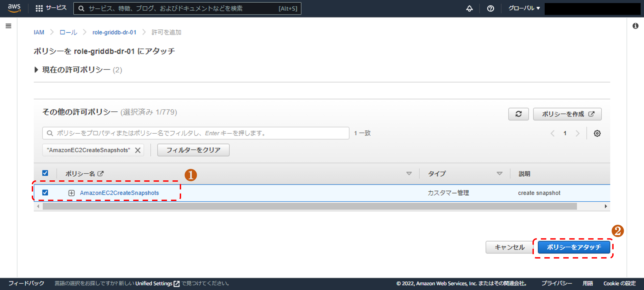Open table settings gear icon
Screen dimensions: 644x290
pyautogui.click(x=597, y=133)
